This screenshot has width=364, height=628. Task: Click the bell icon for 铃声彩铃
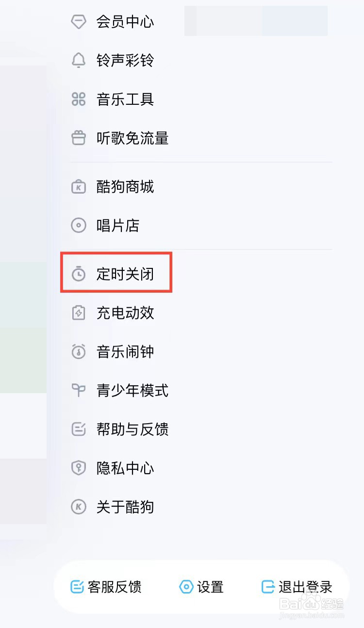click(79, 60)
